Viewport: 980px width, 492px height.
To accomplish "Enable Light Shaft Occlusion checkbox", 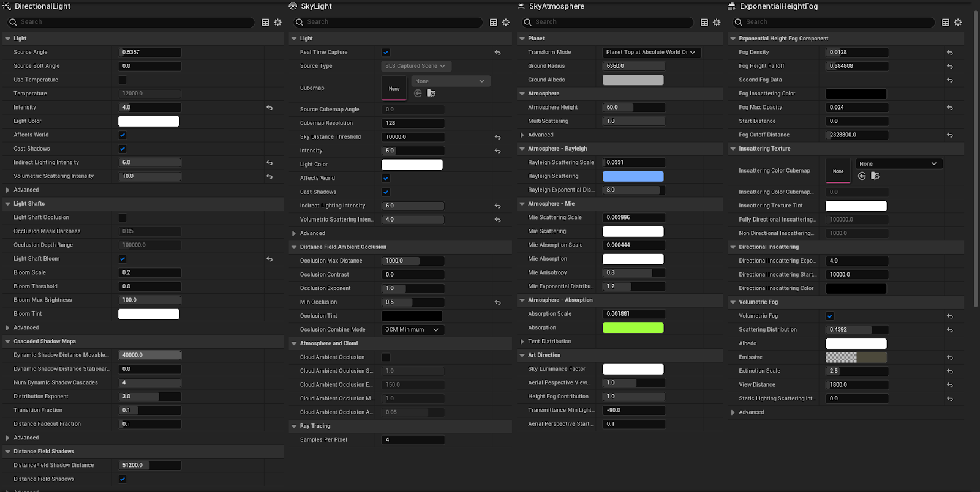I will pyautogui.click(x=123, y=218).
